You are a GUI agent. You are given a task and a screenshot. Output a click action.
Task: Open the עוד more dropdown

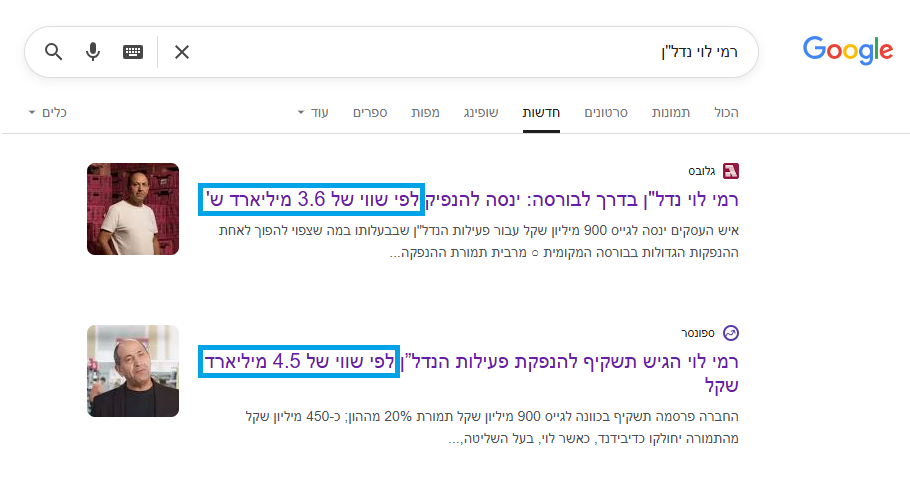click(x=313, y=113)
